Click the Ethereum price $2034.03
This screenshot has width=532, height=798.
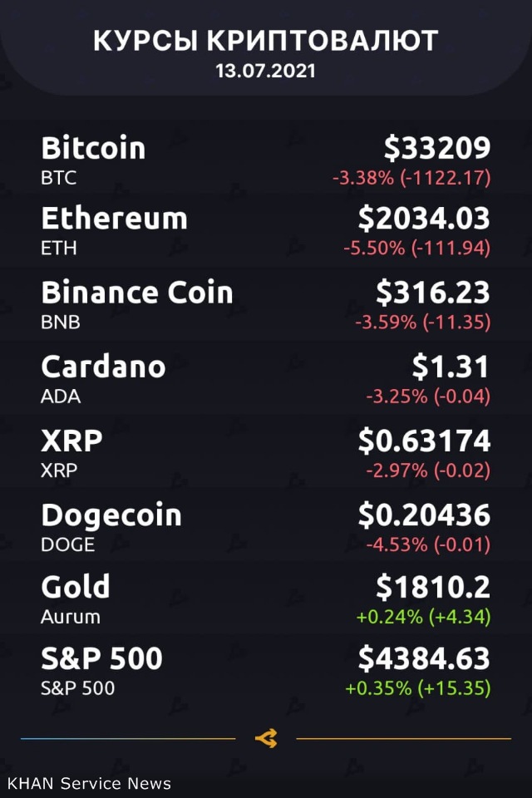tap(424, 219)
